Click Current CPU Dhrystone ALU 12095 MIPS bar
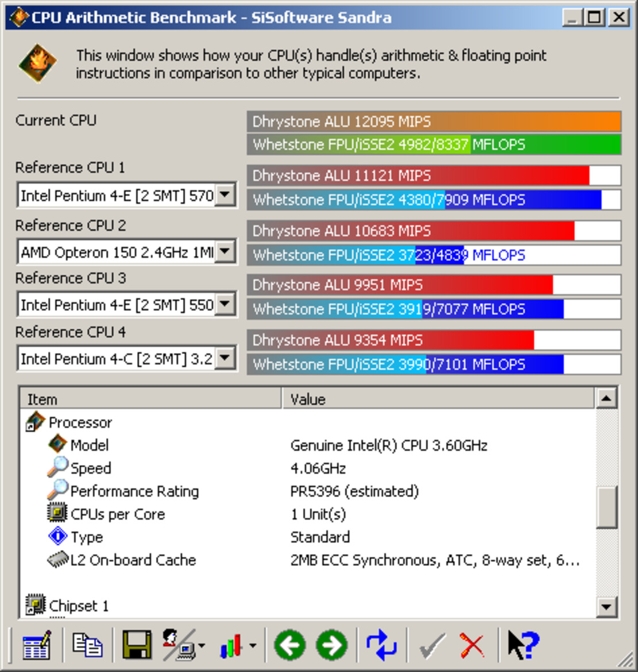Image resolution: width=638 pixels, height=672 pixels. tap(434, 121)
